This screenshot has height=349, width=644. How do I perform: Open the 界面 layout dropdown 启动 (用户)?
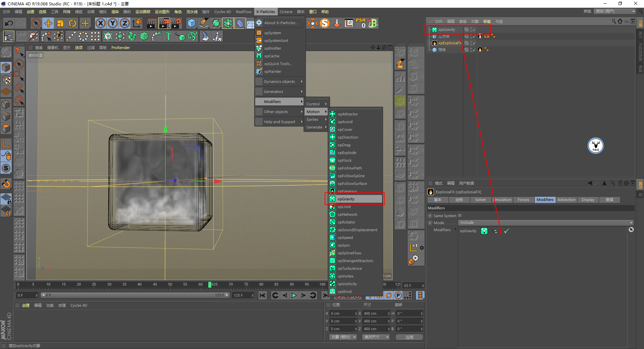pyautogui.click(x=615, y=11)
